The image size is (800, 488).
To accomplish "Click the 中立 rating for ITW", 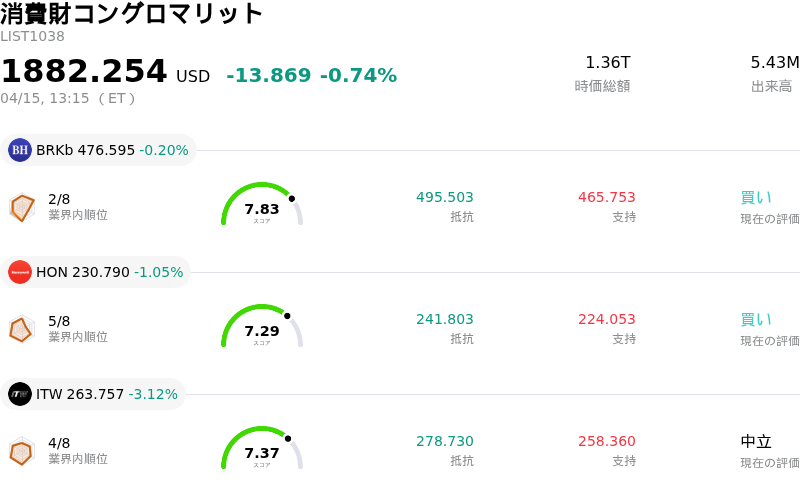I will (756, 442).
